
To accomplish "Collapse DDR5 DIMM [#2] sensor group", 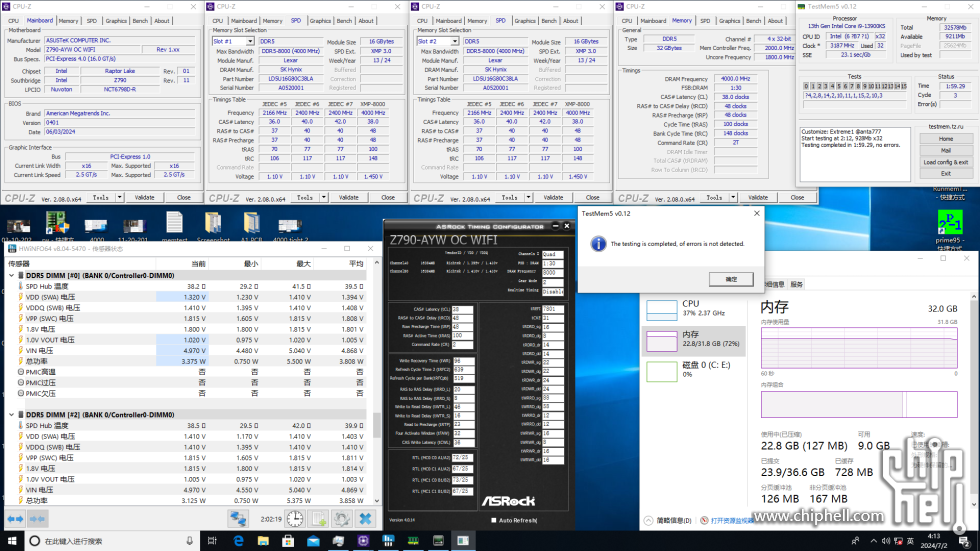I will [x=11, y=415].
